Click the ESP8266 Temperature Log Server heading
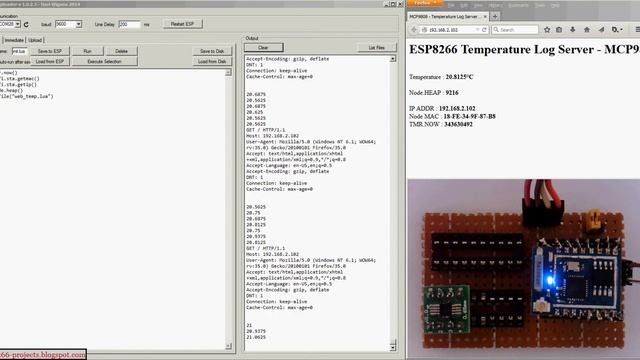The width and height of the screenshot is (640, 360). click(524, 49)
